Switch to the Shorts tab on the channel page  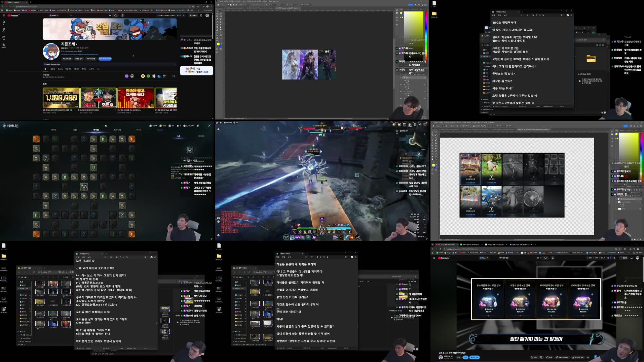click(61, 69)
